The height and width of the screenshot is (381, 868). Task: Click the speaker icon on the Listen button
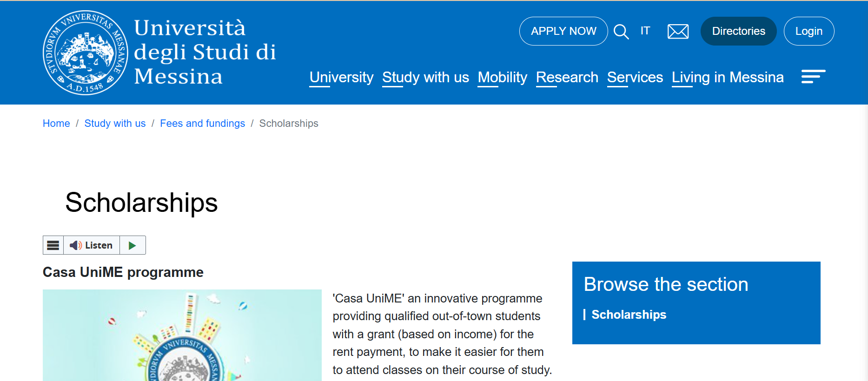point(76,245)
